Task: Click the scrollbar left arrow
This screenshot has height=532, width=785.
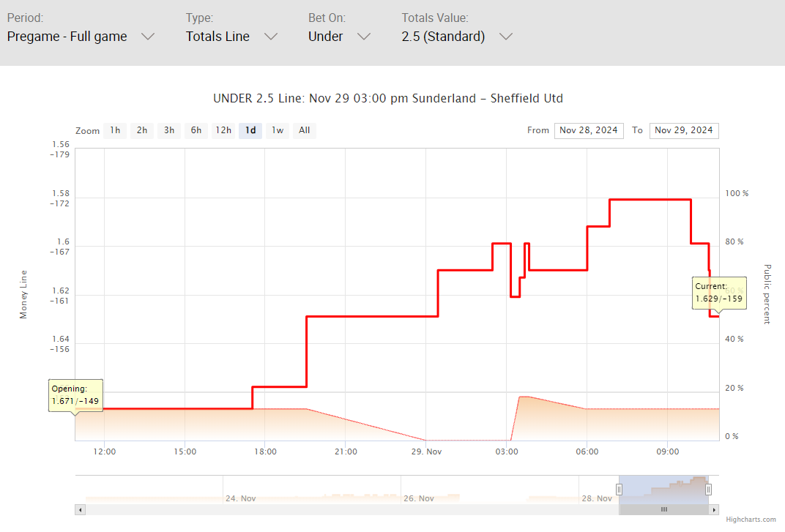Action: (80, 510)
